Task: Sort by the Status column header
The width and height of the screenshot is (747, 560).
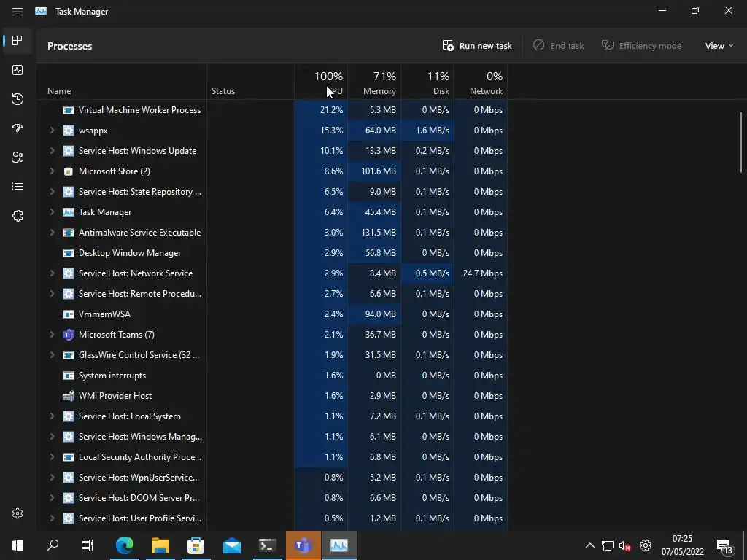Action: tap(250, 82)
